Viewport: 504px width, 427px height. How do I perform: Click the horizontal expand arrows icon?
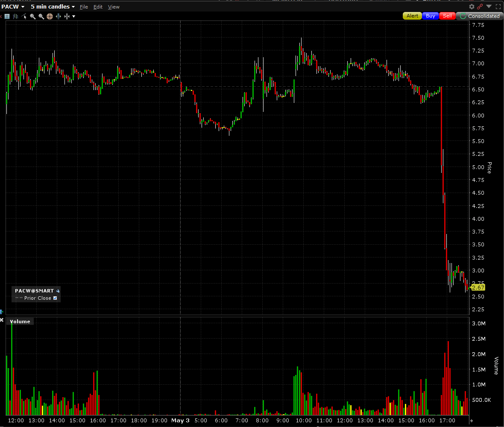point(58,16)
